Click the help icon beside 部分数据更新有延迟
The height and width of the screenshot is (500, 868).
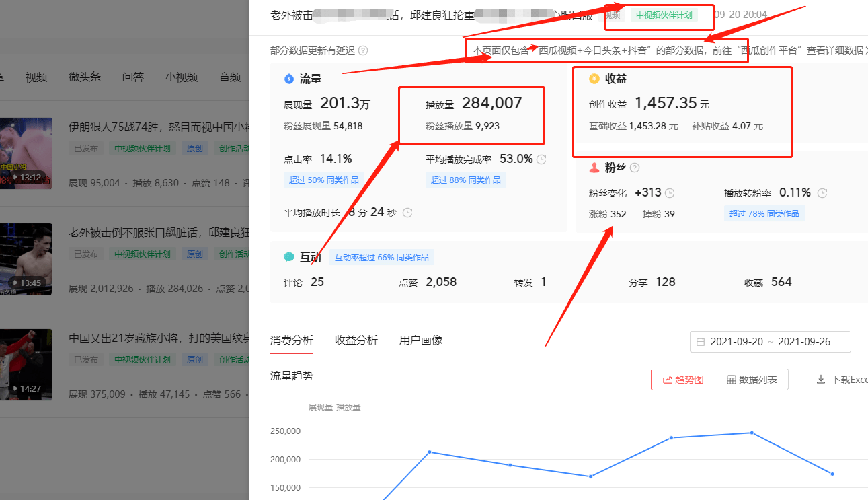363,50
